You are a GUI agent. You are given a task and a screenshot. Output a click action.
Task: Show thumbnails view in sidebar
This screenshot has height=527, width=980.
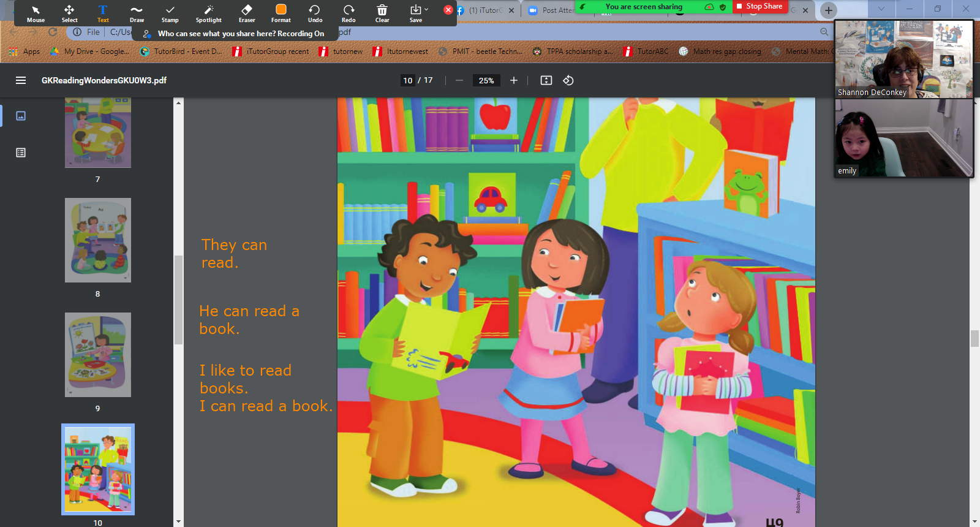pos(21,116)
